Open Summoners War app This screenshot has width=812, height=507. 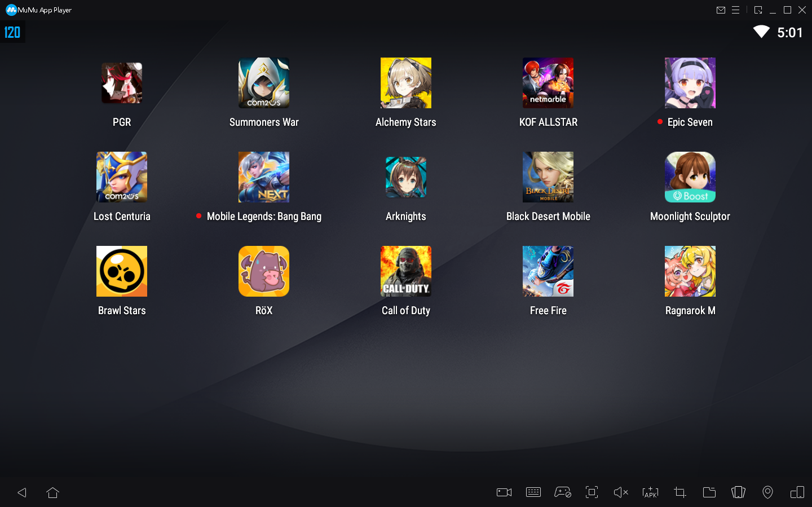pyautogui.click(x=264, y=83)
